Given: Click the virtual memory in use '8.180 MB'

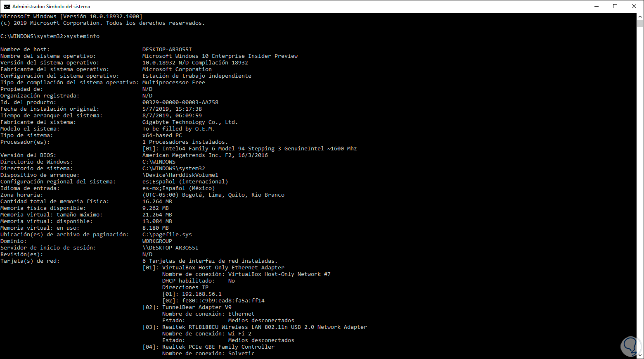Looking at the screenshot, I should [156, 228].
